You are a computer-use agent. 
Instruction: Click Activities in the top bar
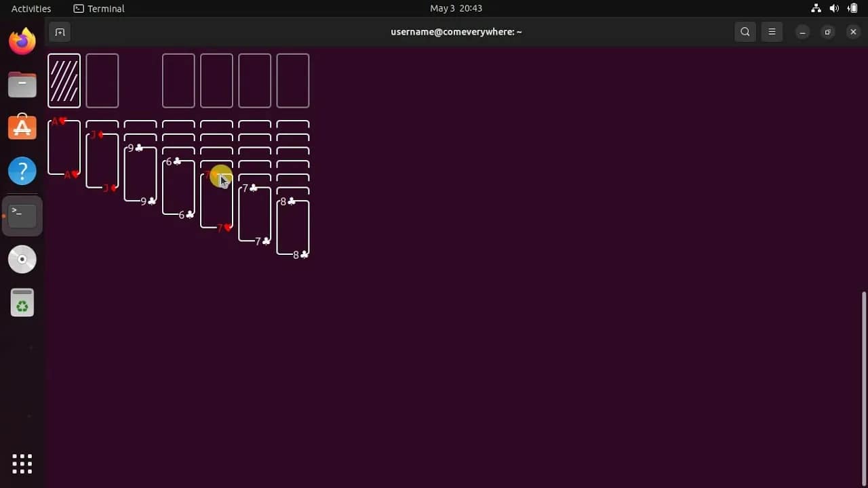(x=31, y=8)
